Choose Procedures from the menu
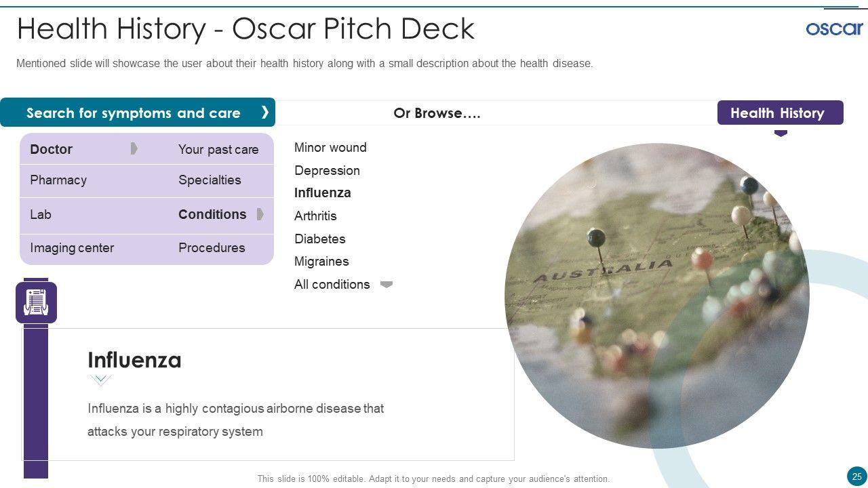 (x=212, y=248)
